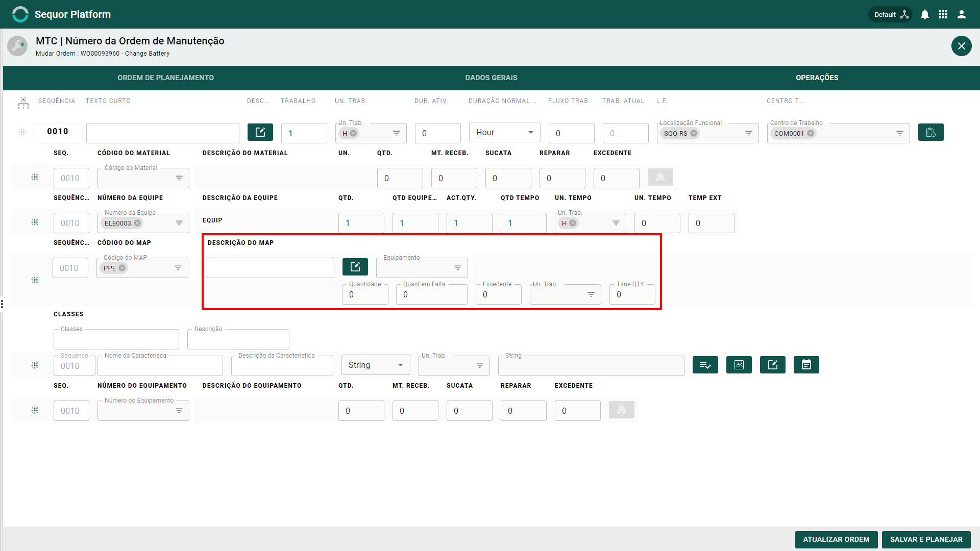
Task: Open the Hour duration unit dropdown
Action: pyautogui.click(x=504, y=133)
